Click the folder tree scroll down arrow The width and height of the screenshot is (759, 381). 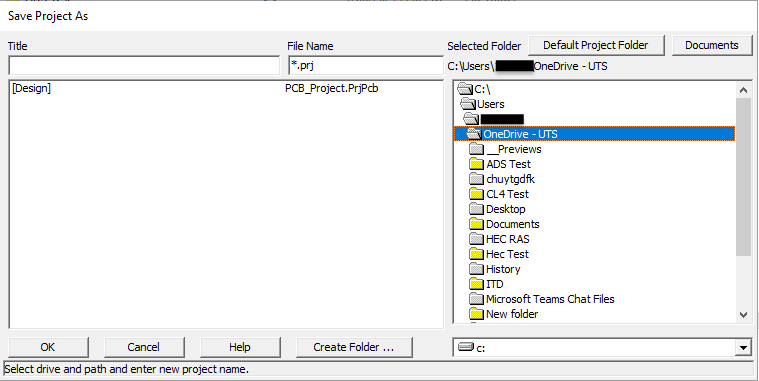[x=744, y=315]
